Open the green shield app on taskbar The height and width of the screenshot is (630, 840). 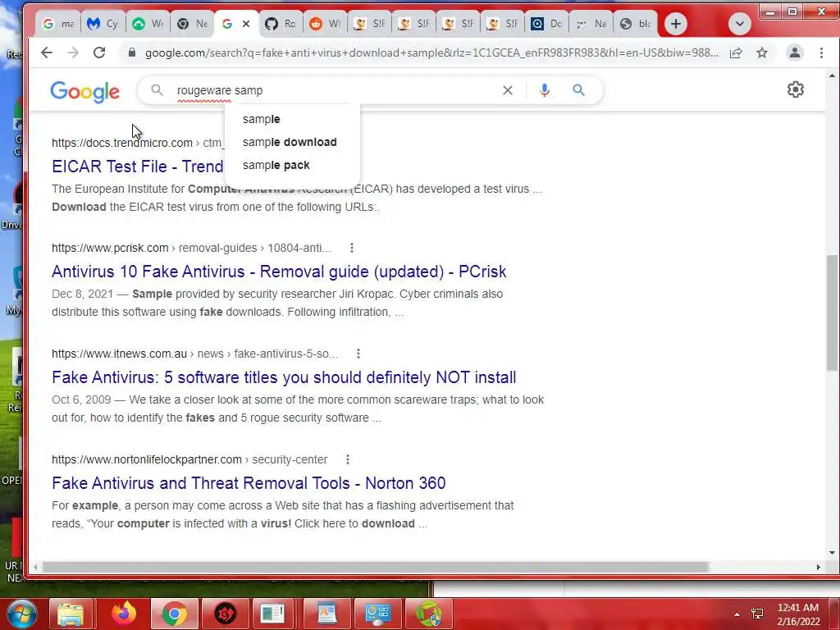428,614
